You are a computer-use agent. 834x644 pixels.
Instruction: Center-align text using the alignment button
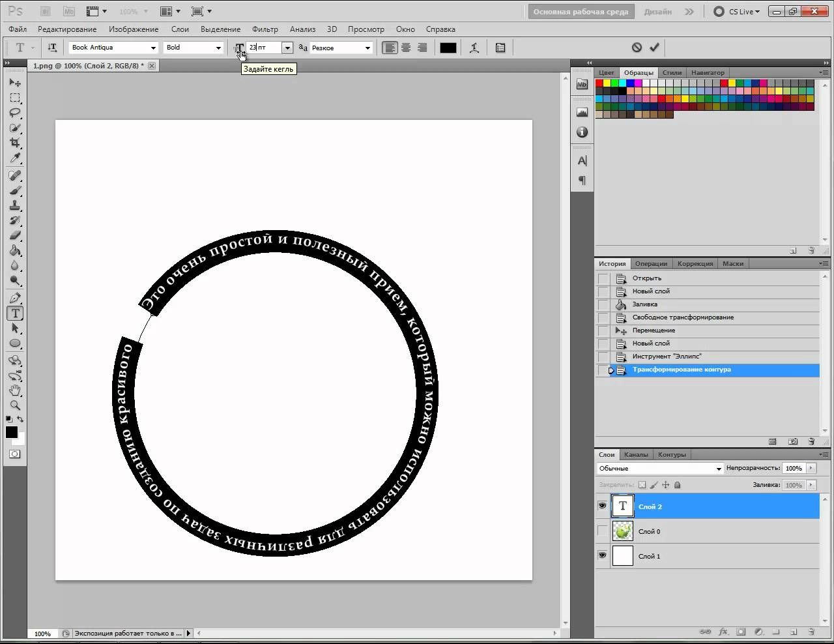point(406,48)
